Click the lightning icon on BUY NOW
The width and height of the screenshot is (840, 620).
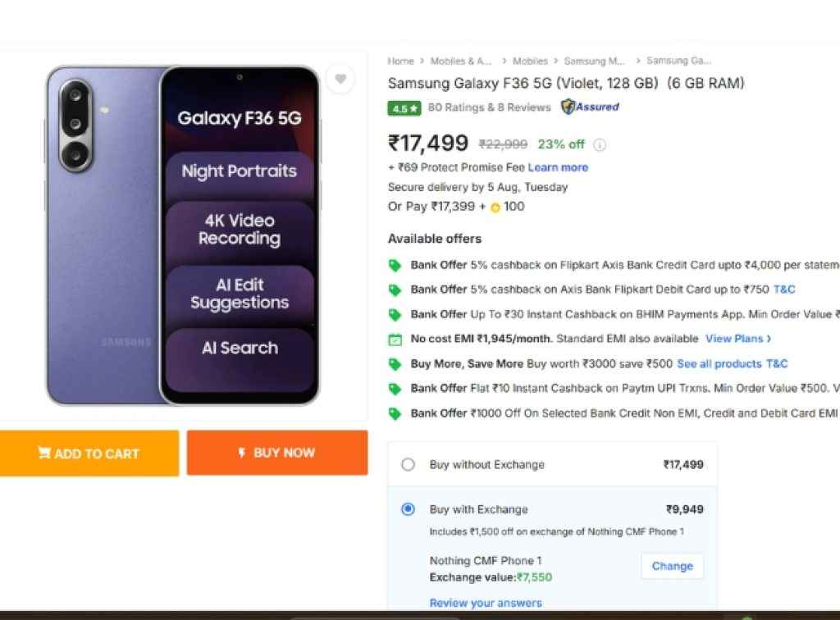coord(241,452)
